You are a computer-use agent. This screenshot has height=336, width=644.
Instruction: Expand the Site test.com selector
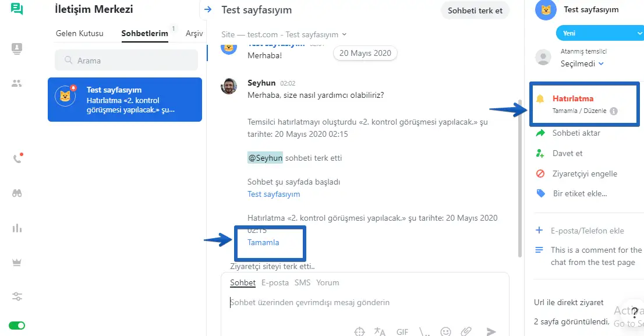(284, 34)
